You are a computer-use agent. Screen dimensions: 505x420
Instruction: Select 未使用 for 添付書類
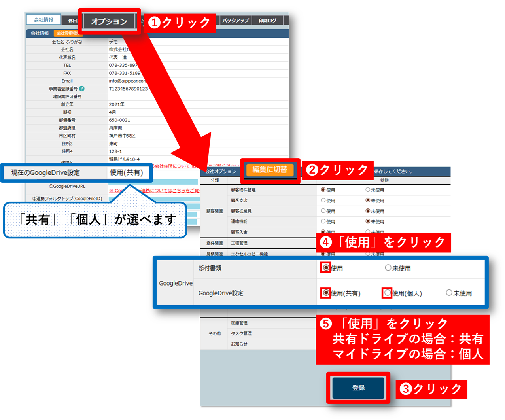coord(388,268)
